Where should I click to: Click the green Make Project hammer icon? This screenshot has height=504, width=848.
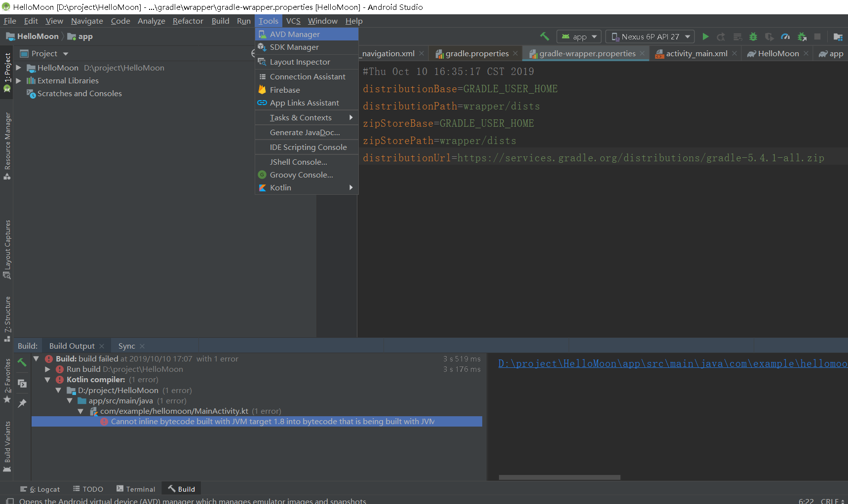coord(544,36)
